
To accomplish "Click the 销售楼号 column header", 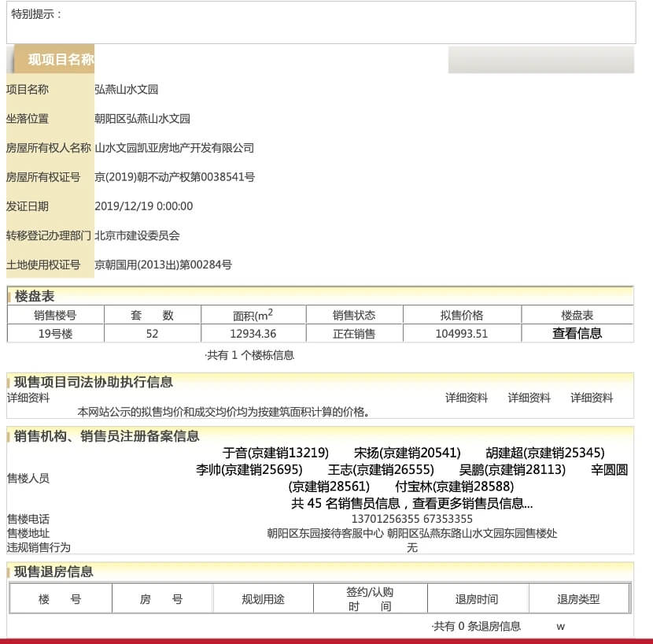I will [55, 315].
